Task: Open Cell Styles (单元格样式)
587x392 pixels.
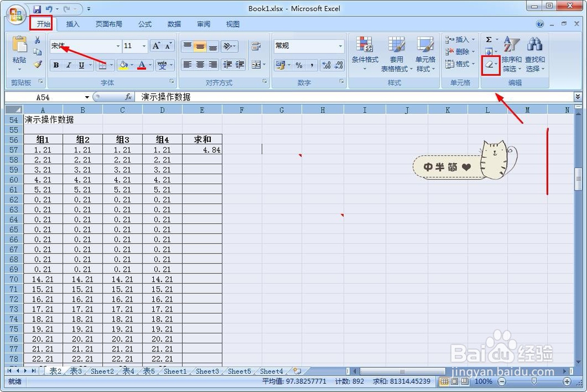Action: (x=426, y=54)
